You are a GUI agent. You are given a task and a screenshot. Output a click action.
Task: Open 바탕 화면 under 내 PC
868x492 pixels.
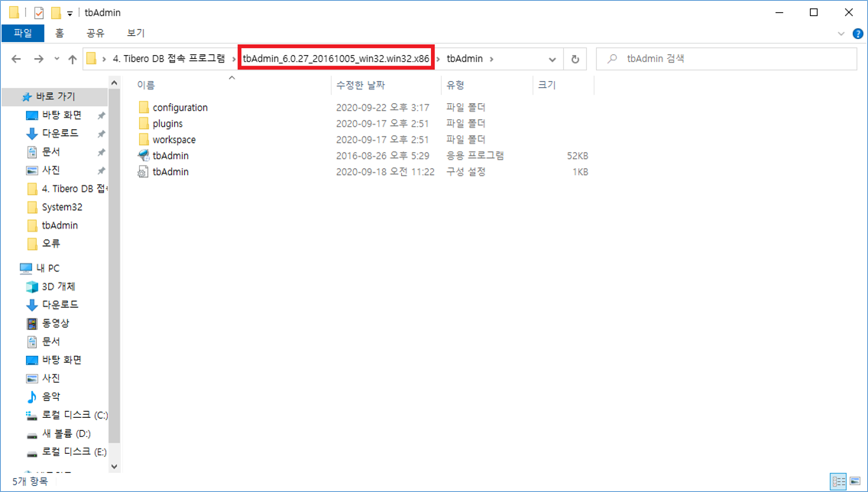(x=62, y=360)
